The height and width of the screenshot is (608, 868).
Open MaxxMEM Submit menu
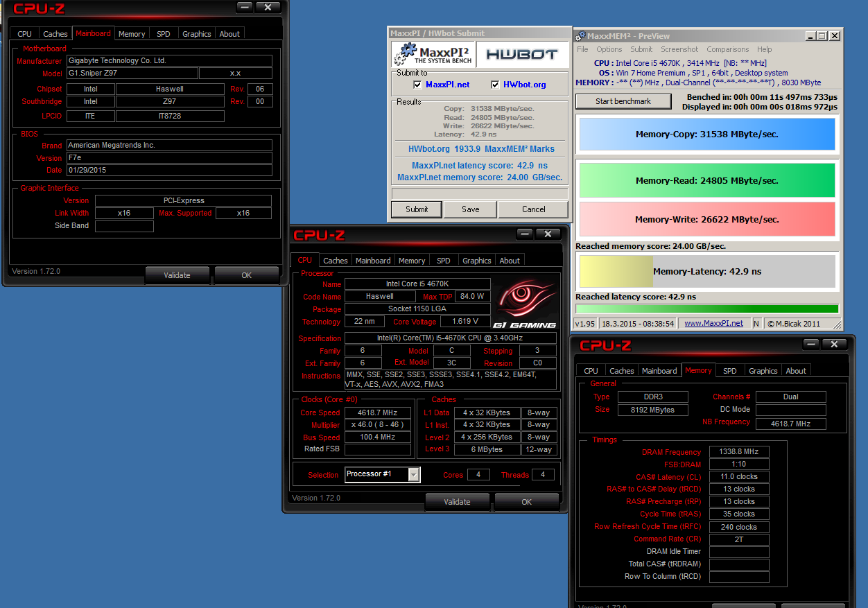coord(641,49)
